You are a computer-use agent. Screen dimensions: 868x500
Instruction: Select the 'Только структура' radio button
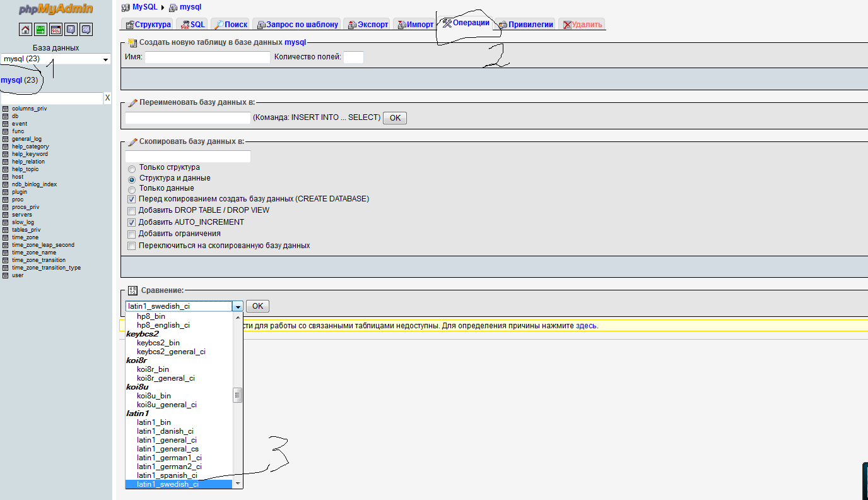coord(132,169)
